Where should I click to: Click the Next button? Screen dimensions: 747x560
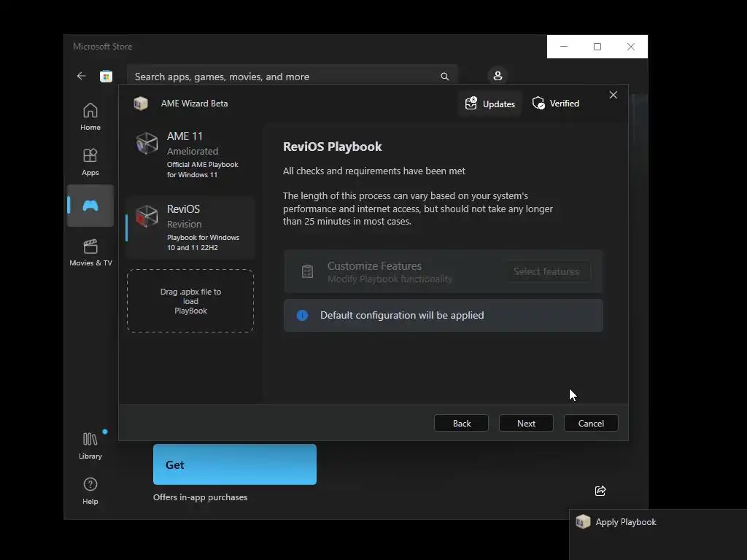pyautogui.click(x=526, y=424)
